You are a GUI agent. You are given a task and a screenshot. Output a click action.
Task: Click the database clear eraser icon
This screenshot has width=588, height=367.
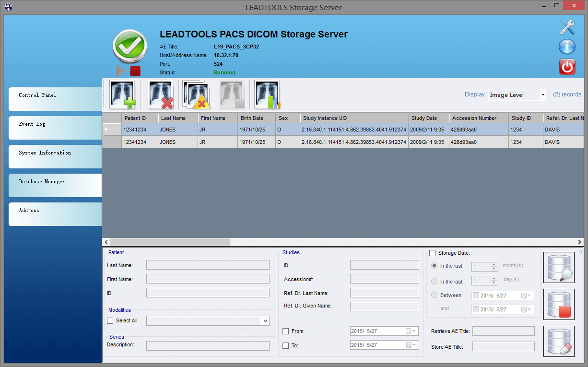[559, 341]
